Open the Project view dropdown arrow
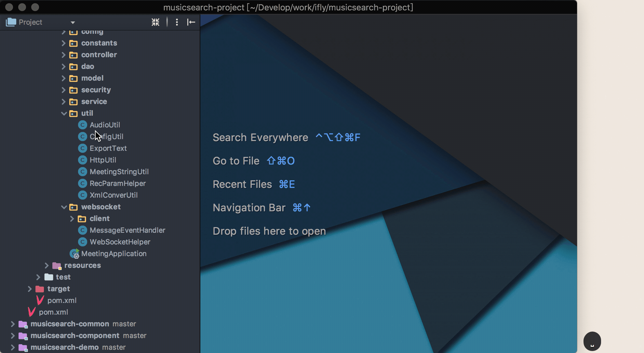The height and width of the screenshot is (353, 644). (73, 22)
